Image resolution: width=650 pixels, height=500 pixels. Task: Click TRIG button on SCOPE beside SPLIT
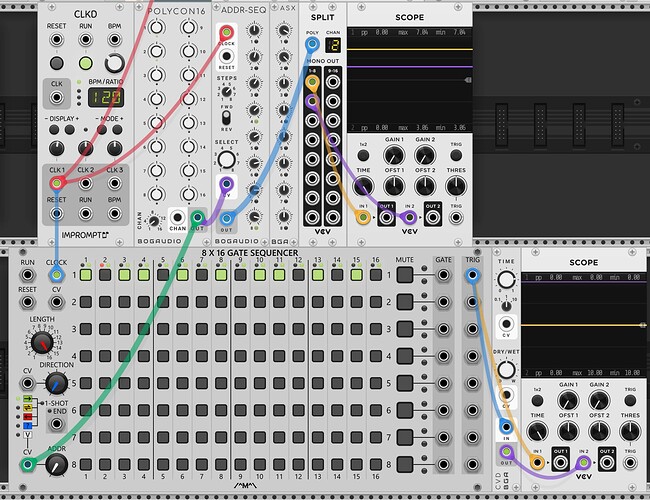click(x=456, y=155)
